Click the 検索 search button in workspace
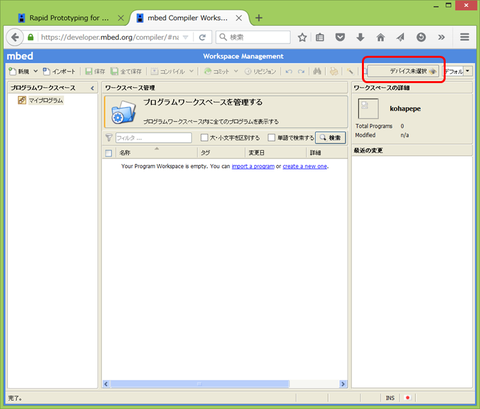The image size is (480, 409). (330, 138)
